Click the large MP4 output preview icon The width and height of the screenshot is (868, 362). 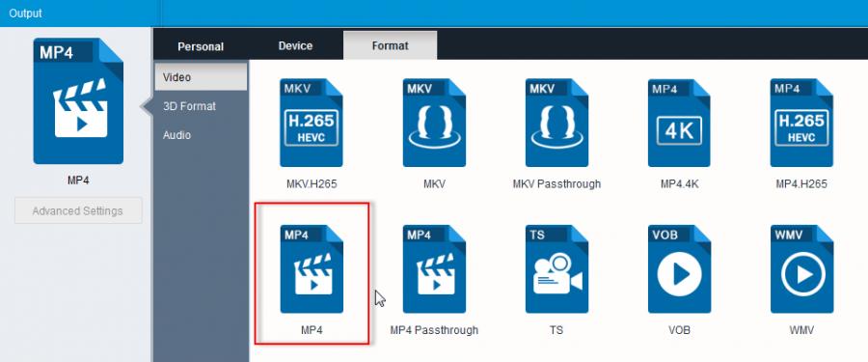(78, 101)
